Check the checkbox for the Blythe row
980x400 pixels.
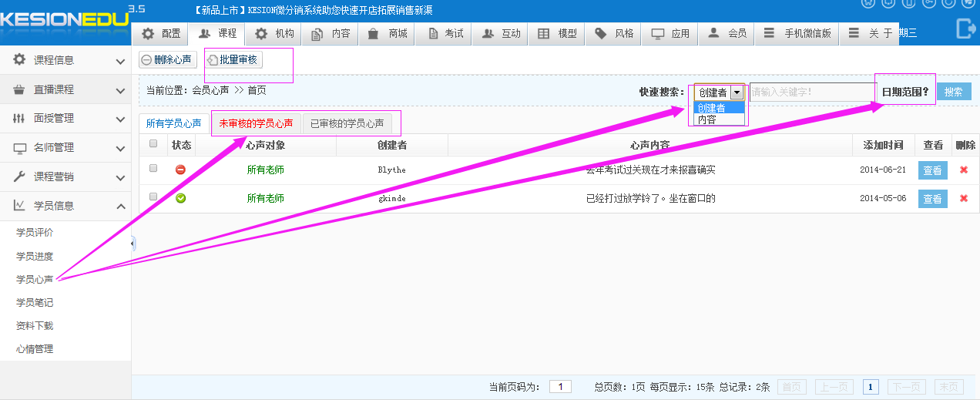(x=153, y=168)
